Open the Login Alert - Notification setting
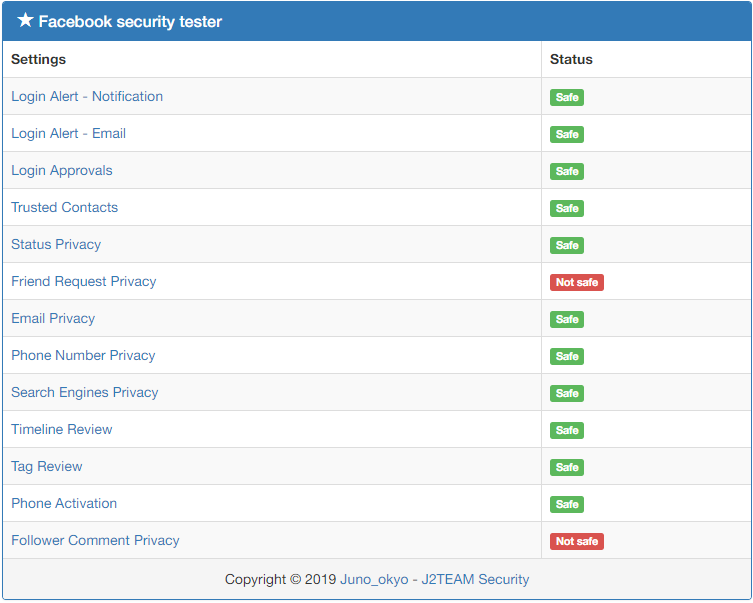Screen dimensions: 753x603 87,96
